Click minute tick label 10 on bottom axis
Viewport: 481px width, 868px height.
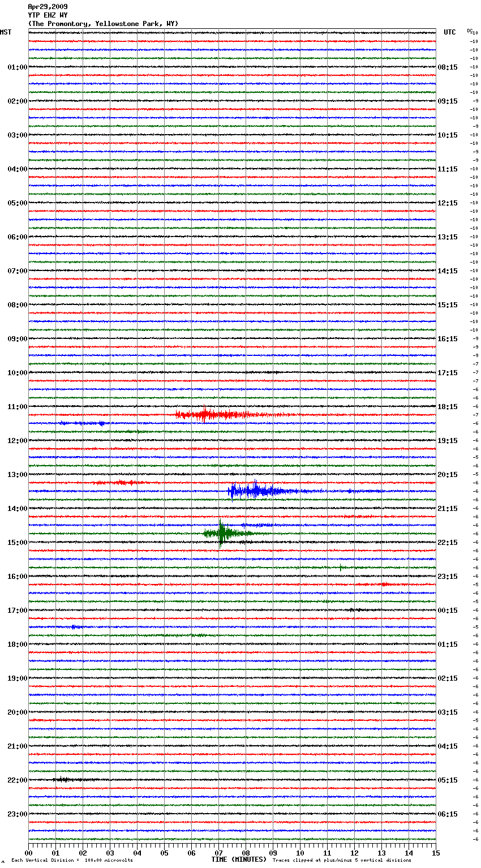300,853
